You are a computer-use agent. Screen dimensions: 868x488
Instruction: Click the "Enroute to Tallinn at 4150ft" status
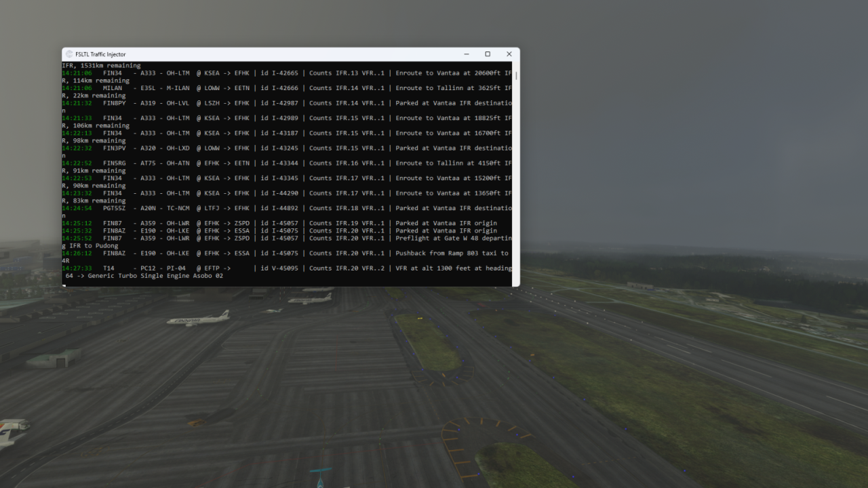click(x=446, y=163)
